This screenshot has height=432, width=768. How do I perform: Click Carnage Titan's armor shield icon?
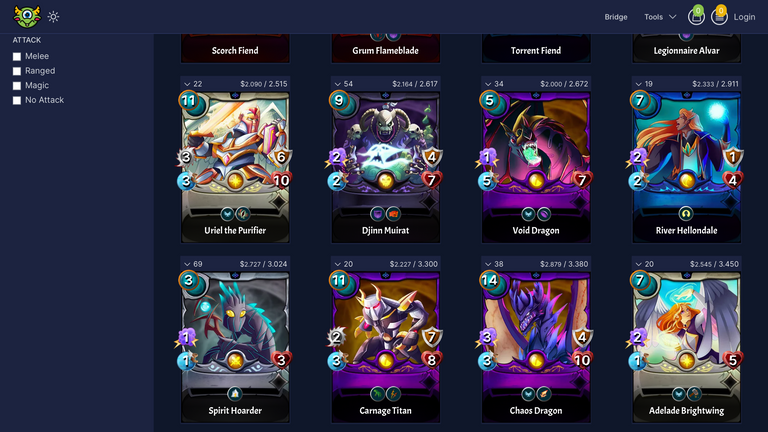click(432, 337)
